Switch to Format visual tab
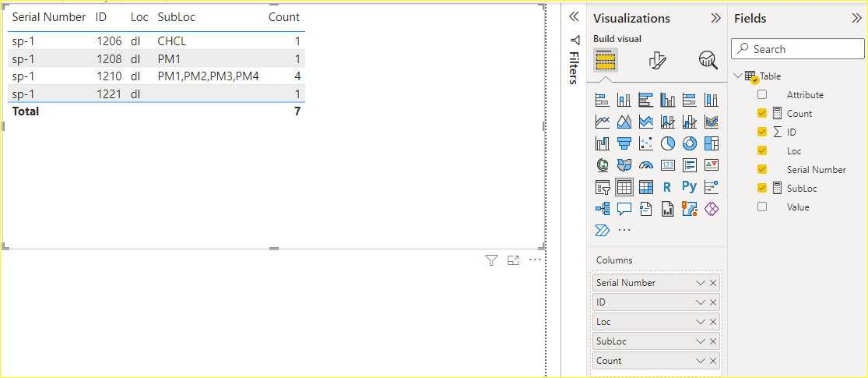The image size is (868, 378). pos(657,60)
